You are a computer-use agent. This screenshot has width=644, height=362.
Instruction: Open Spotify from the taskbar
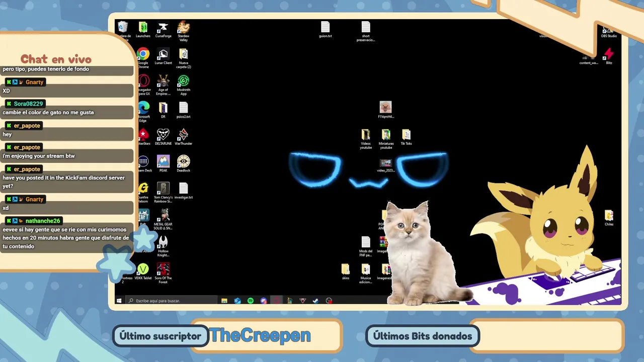(x=251, y=301)
